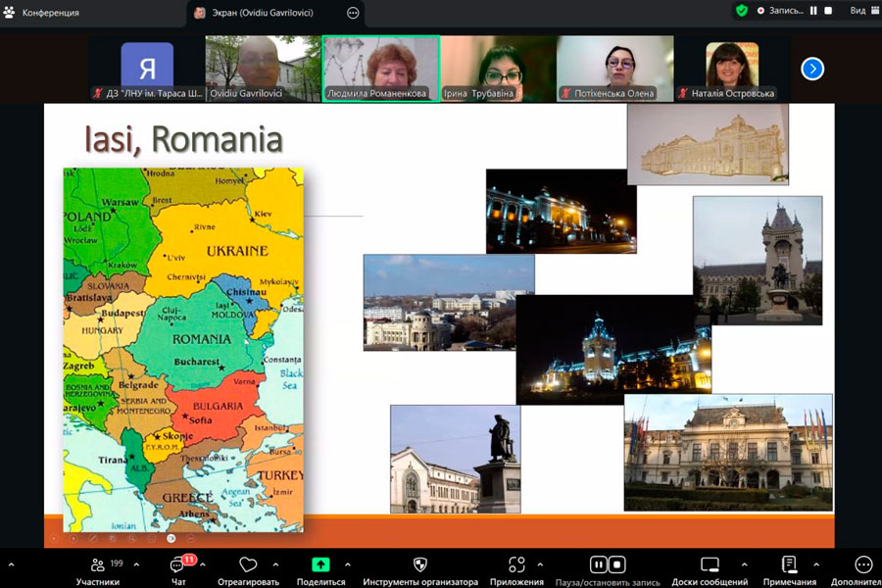Click the Отреагировать reactions heart icon

[248, 565]
